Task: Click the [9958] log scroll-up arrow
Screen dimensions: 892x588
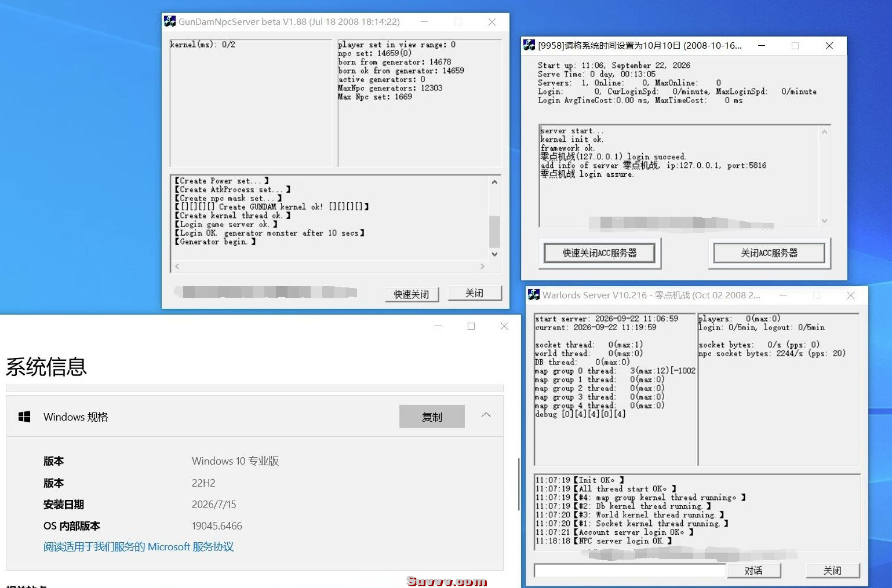Action: pos(824,132)
